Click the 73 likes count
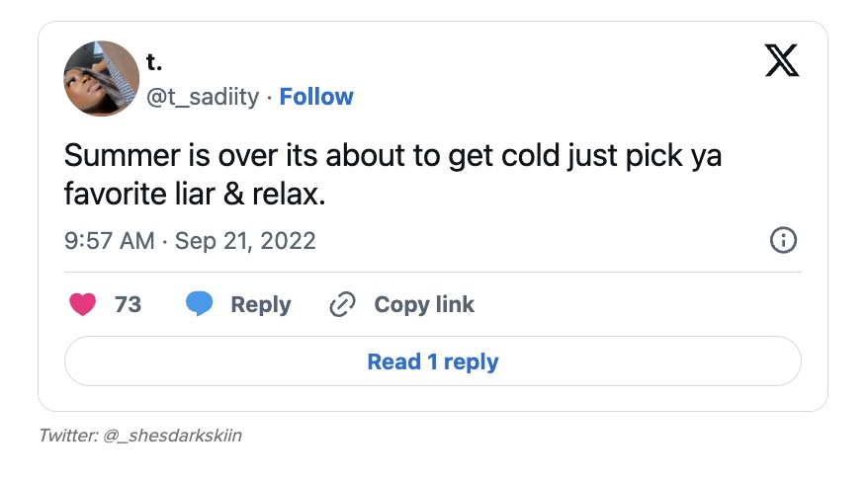Viewport: 868px width, 480px height. [129, 305]
